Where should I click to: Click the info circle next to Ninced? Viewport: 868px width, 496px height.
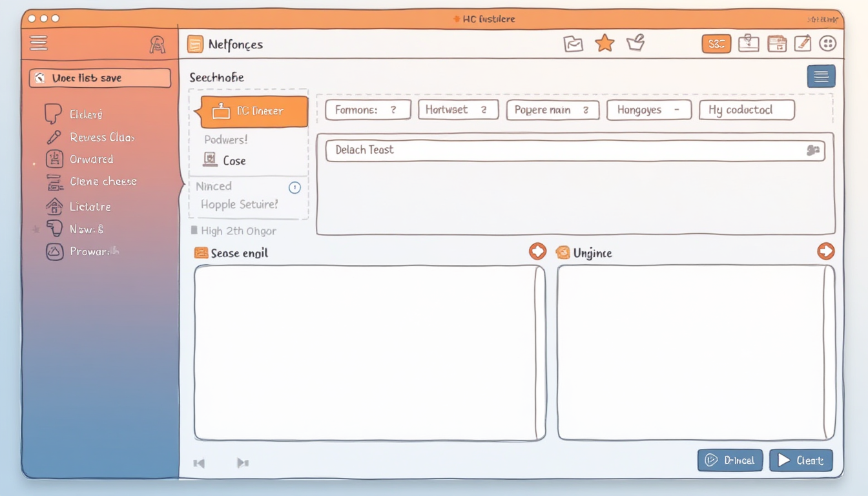294,188
